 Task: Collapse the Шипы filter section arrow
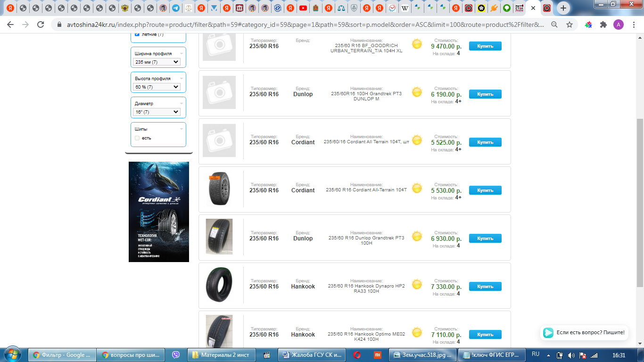[182, 129]
